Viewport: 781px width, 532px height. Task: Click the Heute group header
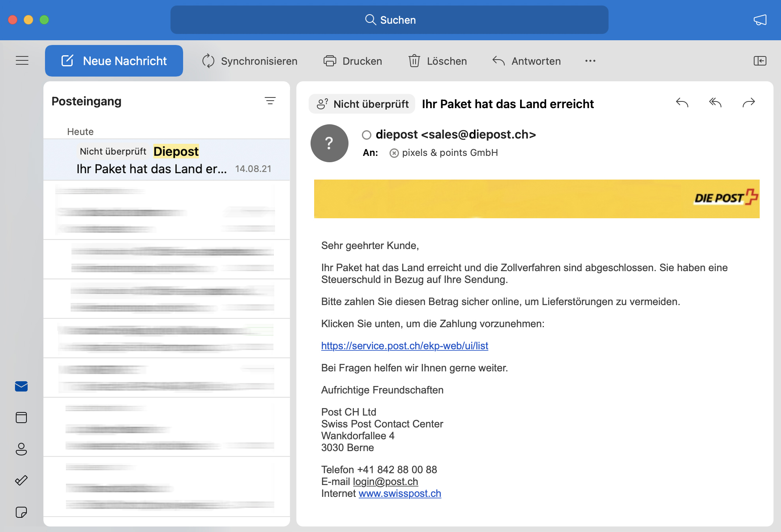coord(80,131)
